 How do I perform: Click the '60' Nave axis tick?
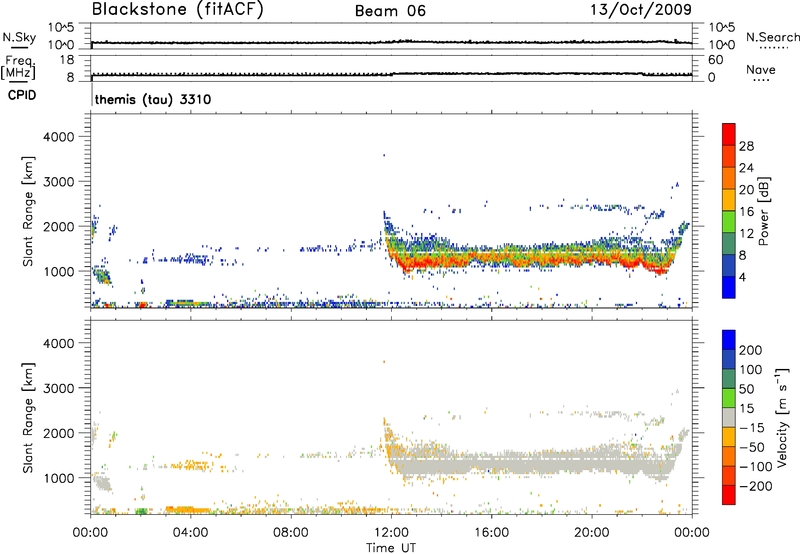(x=715, y=60)
